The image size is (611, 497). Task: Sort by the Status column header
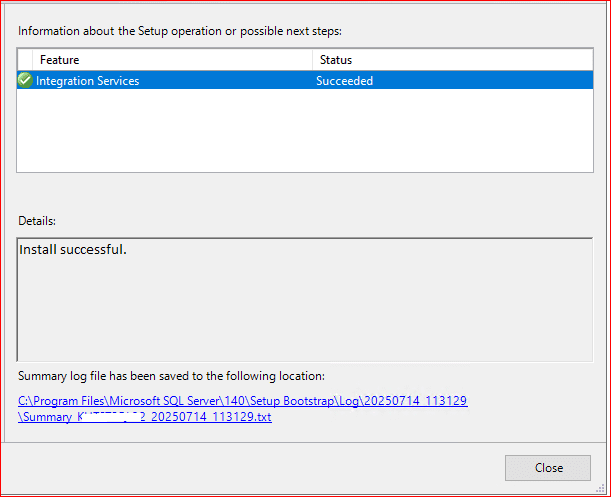(x=335, y=60)
